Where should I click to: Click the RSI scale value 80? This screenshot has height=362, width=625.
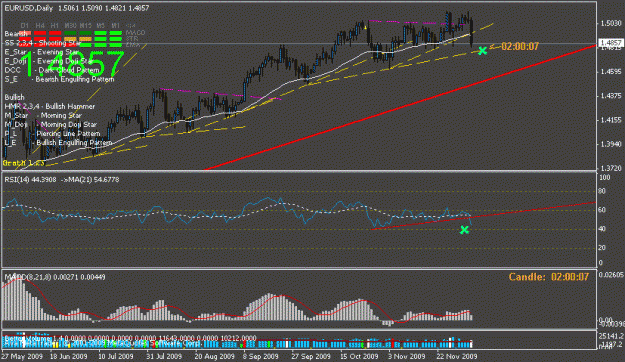[x=602, y=191]
